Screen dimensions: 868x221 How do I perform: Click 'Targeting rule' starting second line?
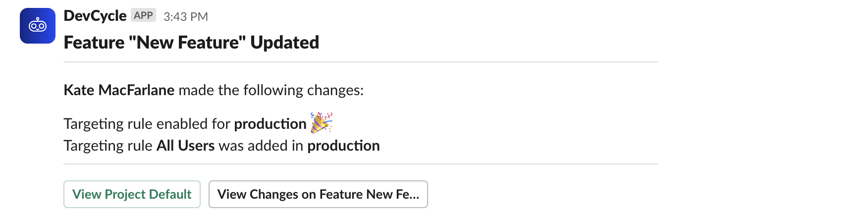pos(108,146)
